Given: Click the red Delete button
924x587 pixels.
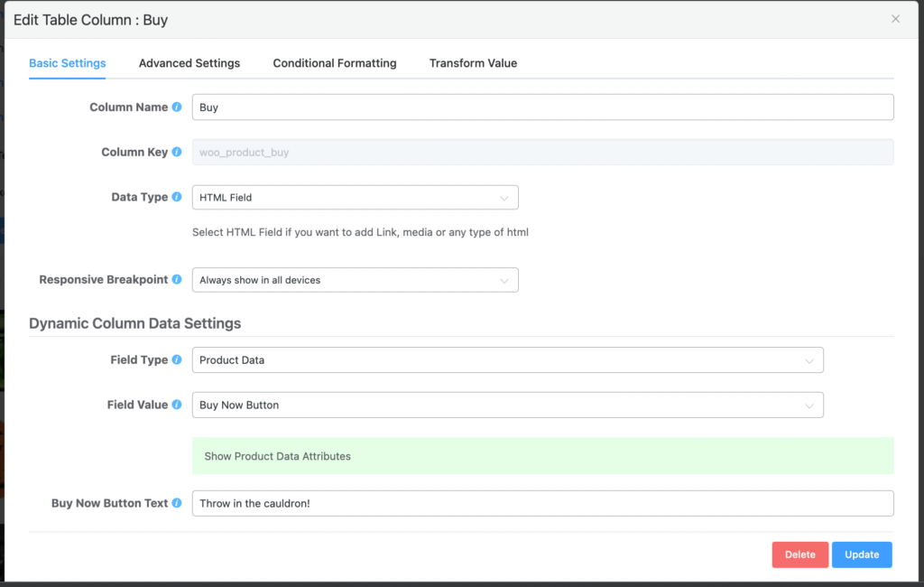Looking at the screenshot, I should pyautogui.click(x=799, y=554).
